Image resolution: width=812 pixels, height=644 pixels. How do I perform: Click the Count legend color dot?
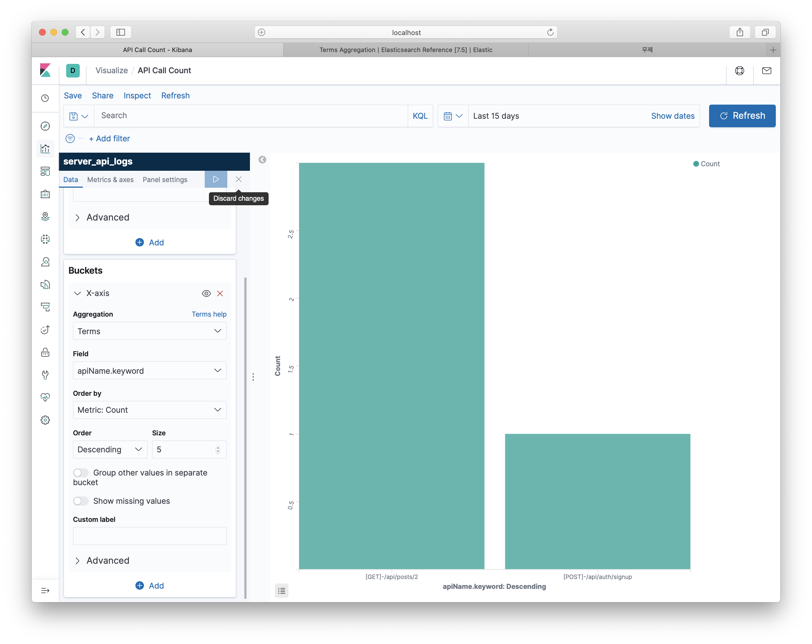coord(696,164)
